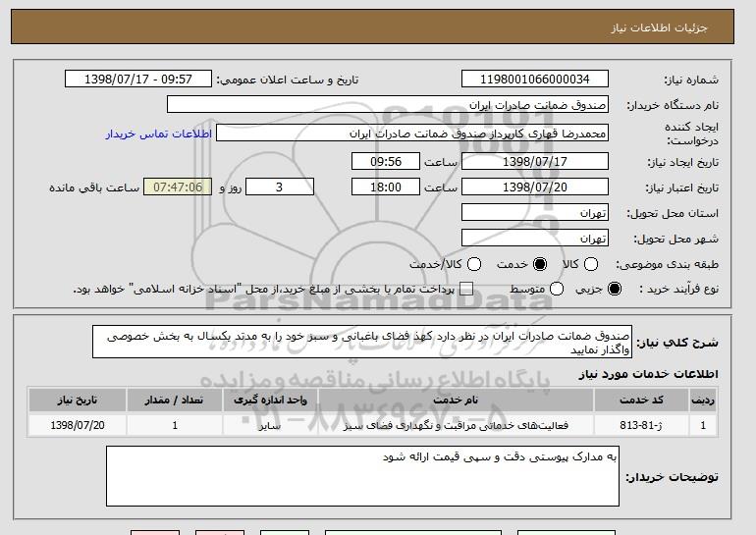The height and width of the screenshot is (535, 756).
Task: Click the استان محل تحویل field
Action: (x=535, y=213)
